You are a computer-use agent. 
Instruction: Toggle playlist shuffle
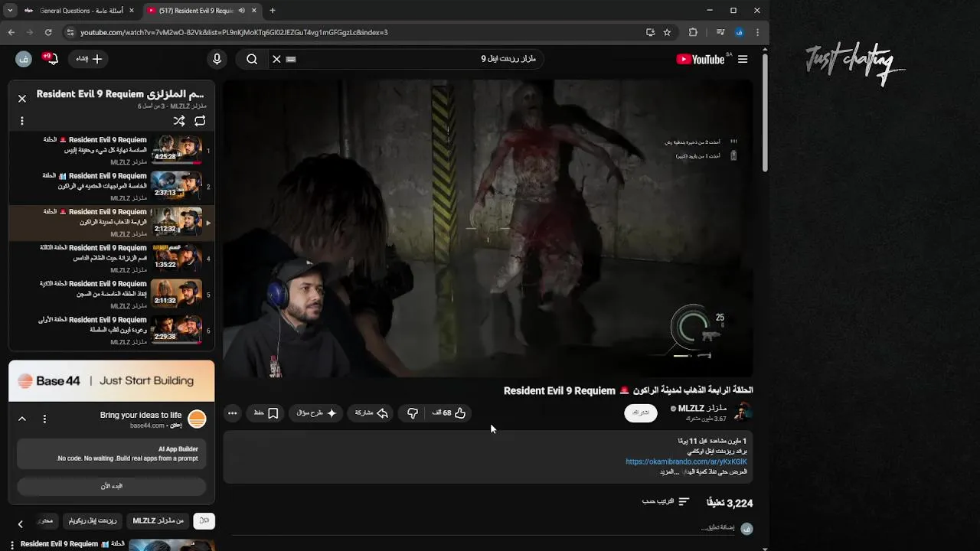click(x=179, y=121)
